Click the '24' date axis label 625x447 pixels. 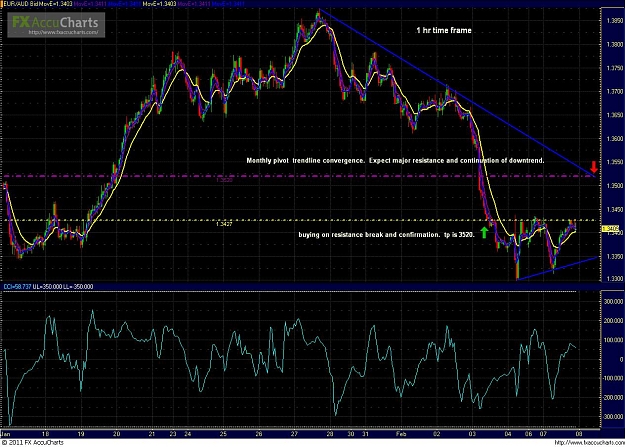pos(187,434)
